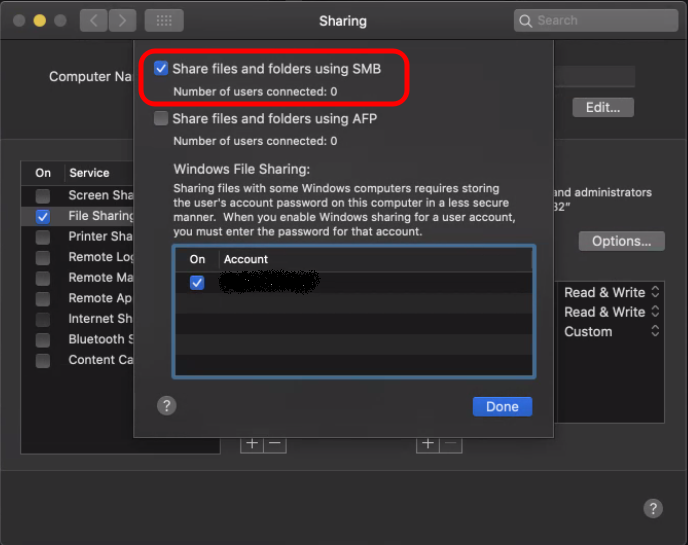688x545 pixels.
Task: Open first Read & Write permission dropdown
Action: point(612,292)
